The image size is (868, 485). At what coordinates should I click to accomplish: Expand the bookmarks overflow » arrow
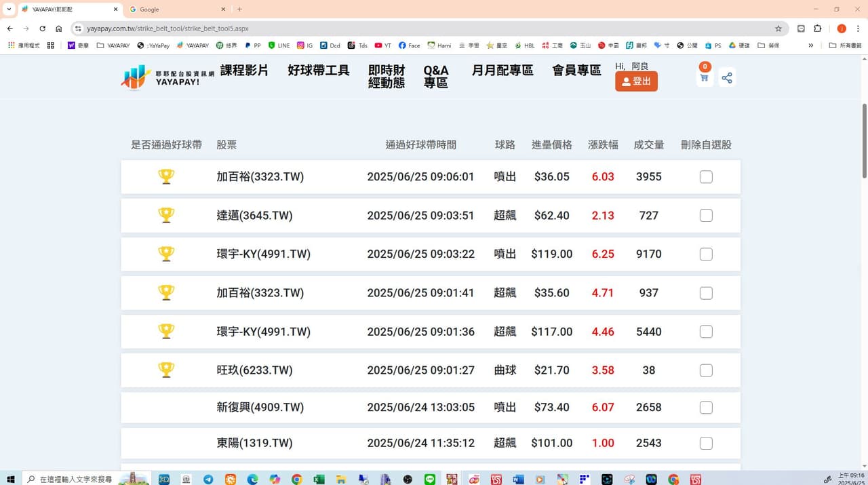tap(811, 45)
